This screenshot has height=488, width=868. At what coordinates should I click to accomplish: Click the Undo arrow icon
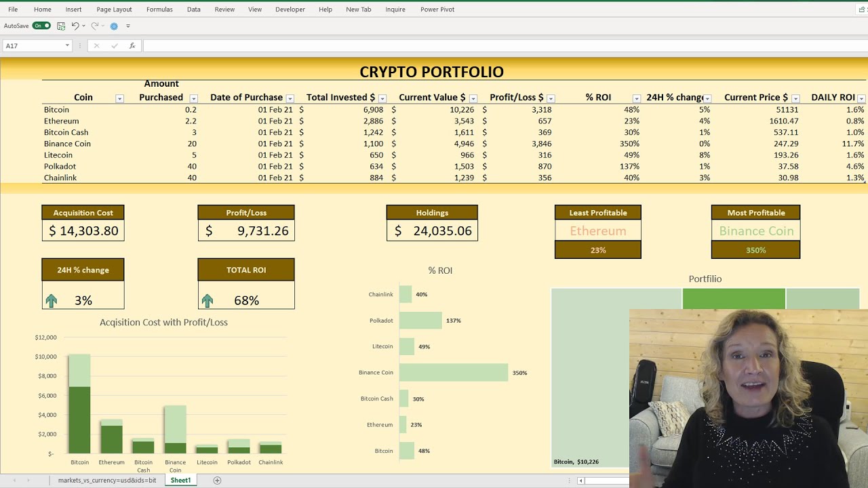click(x=75, y=26)
